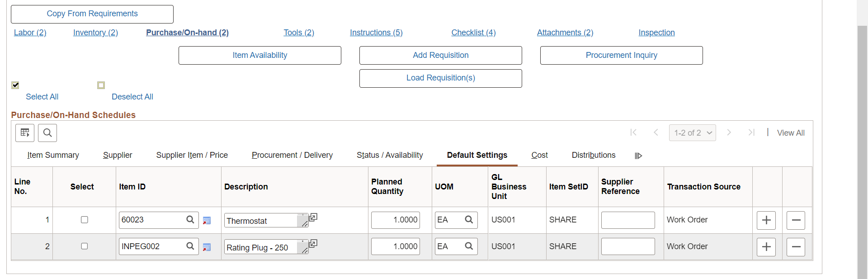This screenshot has width=868, height=279.
Task: Open the Instructions (5) link
Action: (x=376, y=33)
